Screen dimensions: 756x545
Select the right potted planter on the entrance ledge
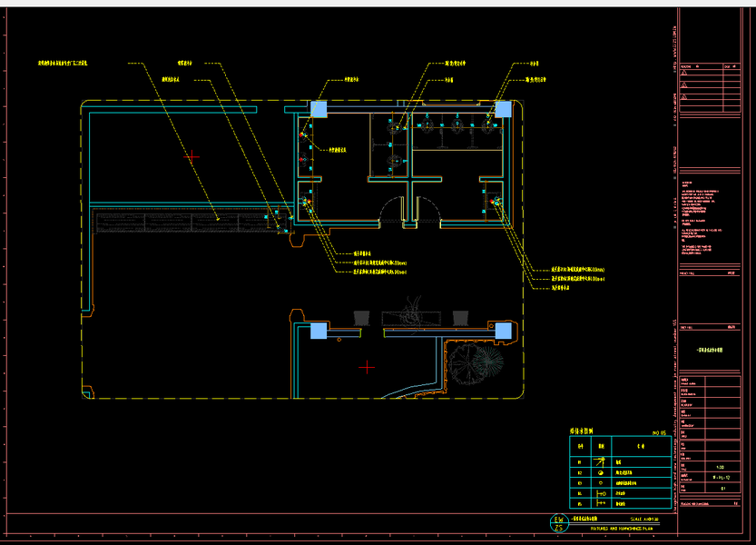[x=460, y=318]
